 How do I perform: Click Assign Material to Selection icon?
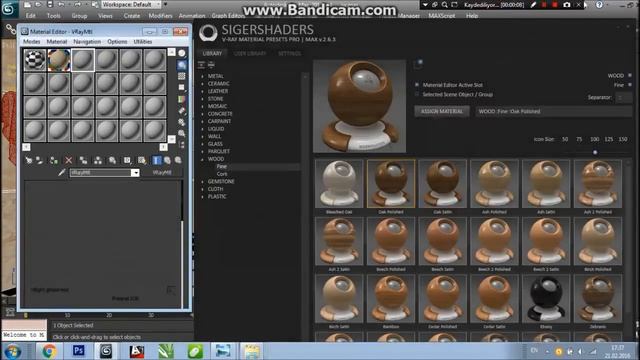pos(54,160)
